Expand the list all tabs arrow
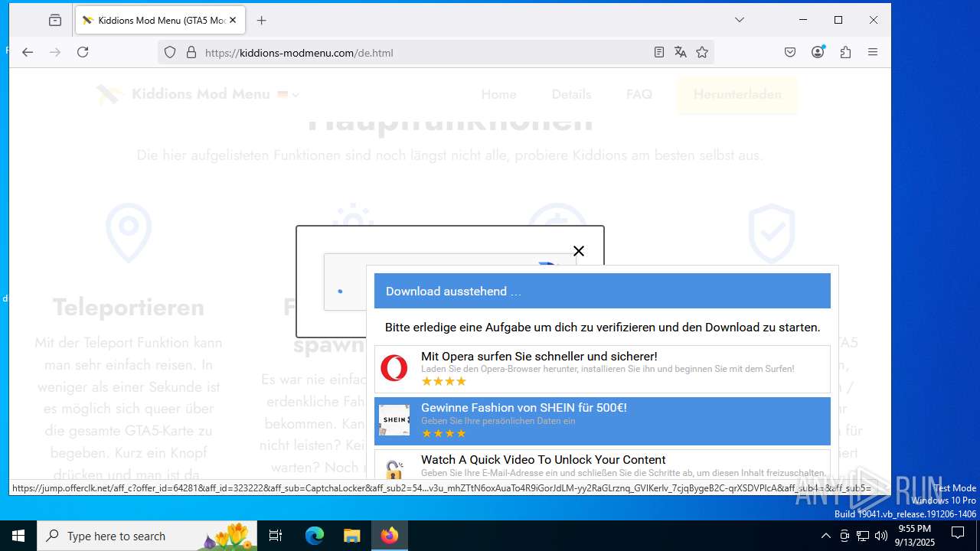Viewport: 980px width, 551px height. coord(740,20)
